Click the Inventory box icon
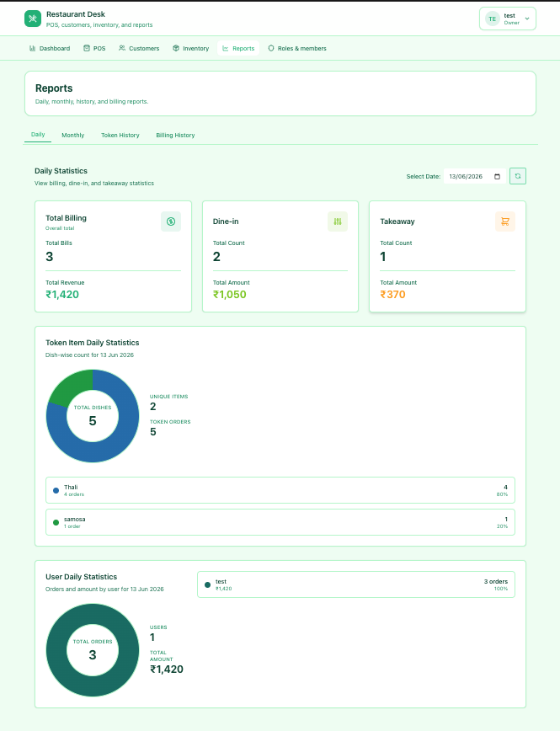560x731 pixels. pos(176,48)
